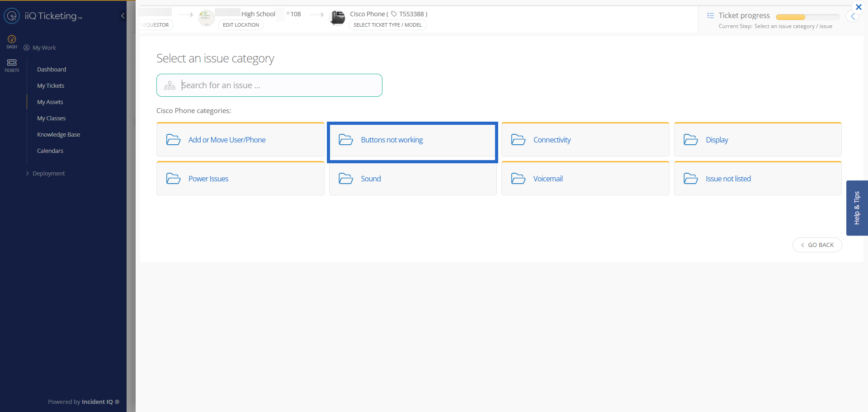Collapse the left sidebar with chevron
Viewport: 868px width, 412px height.
coord(123,16)
